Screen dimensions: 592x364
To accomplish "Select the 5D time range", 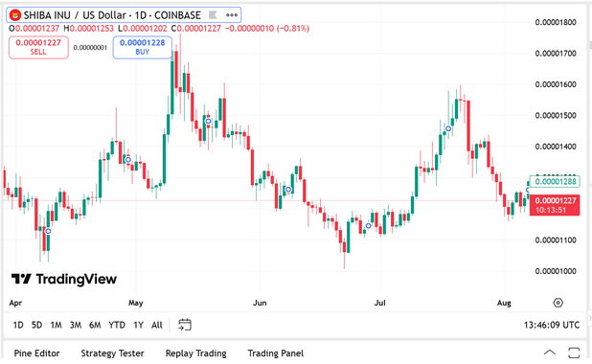I will click(x=36, y=325).
